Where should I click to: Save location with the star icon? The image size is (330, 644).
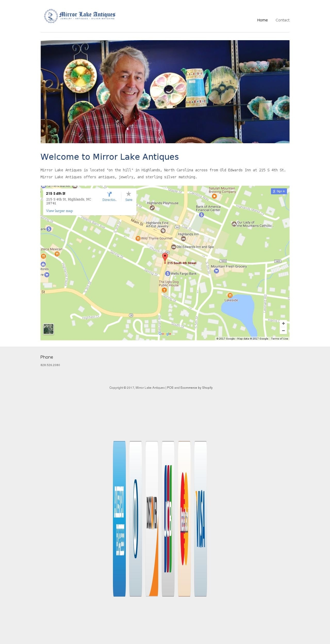tap(129, 195)
